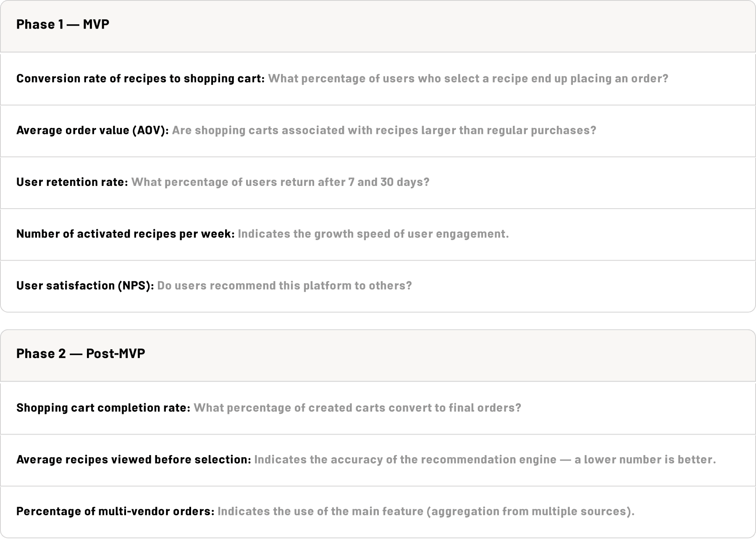
Task: Select the Average order value (AOV) label
Action: tap(92, 131)
